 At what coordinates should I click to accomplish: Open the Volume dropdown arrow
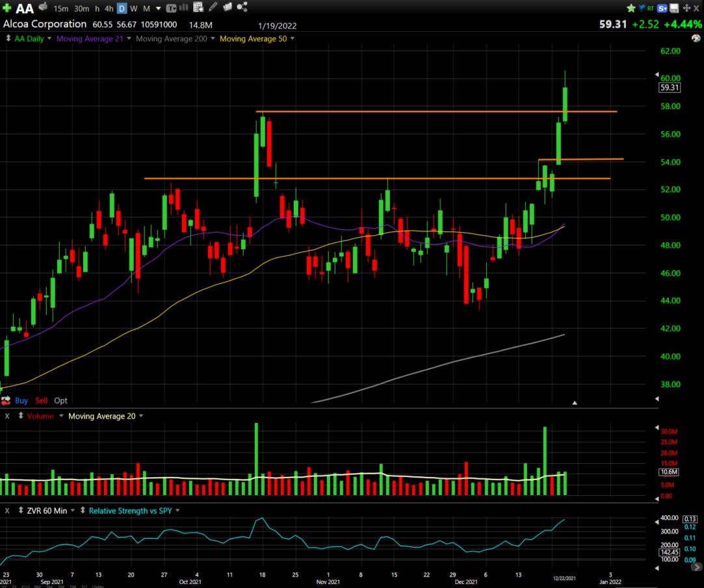[x=61, y=416]
